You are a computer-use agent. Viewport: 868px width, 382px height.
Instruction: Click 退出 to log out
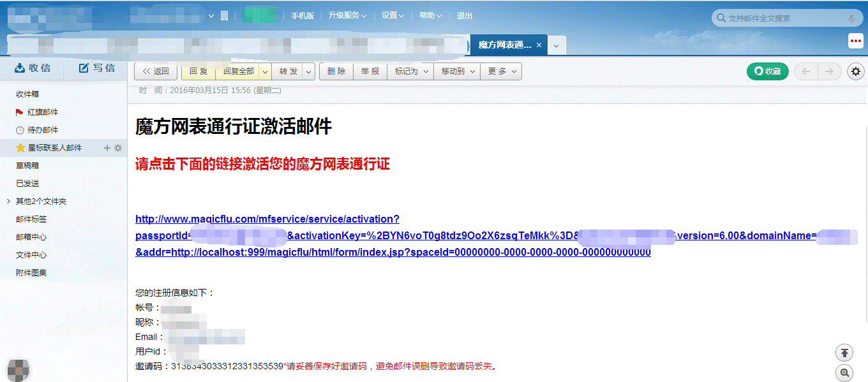465,16
